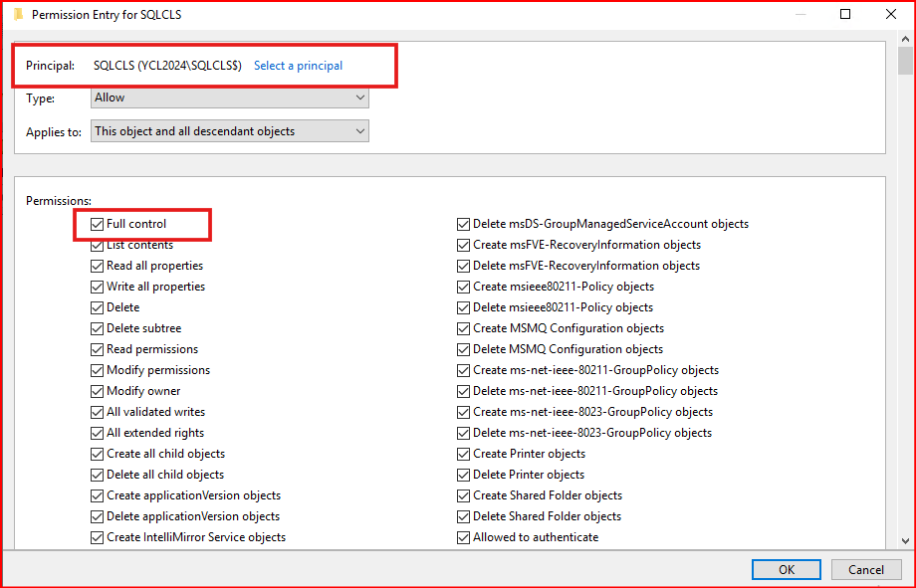This screenshot has height=588, width=916.
Task: Uncheck Allowed to authenticate checkbox
Action: tap(464, 537)
